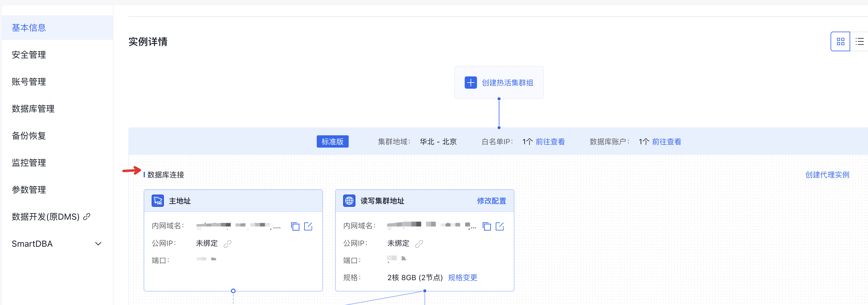
Task: Click the 集群地域 label
Action: [x=394, y=141]
